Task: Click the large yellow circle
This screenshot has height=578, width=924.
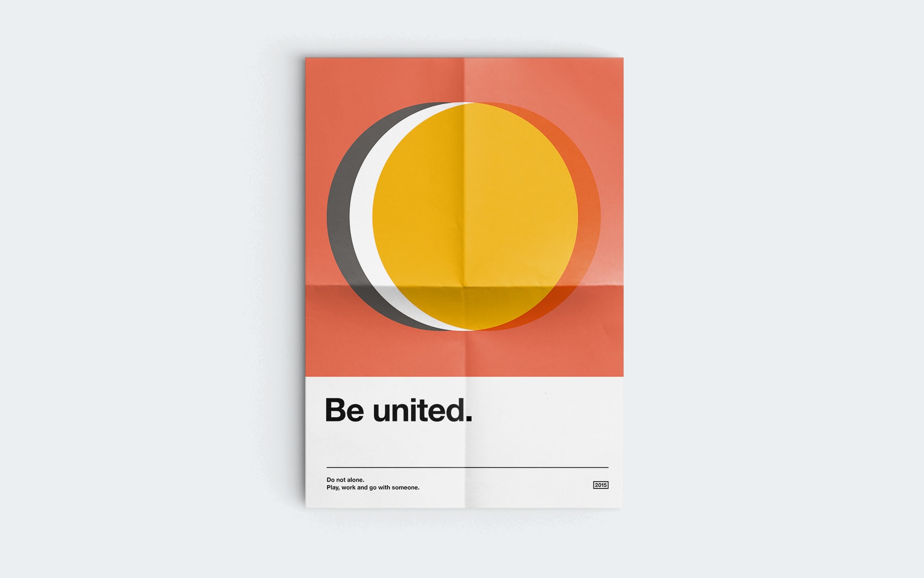Action: point(475,216)
